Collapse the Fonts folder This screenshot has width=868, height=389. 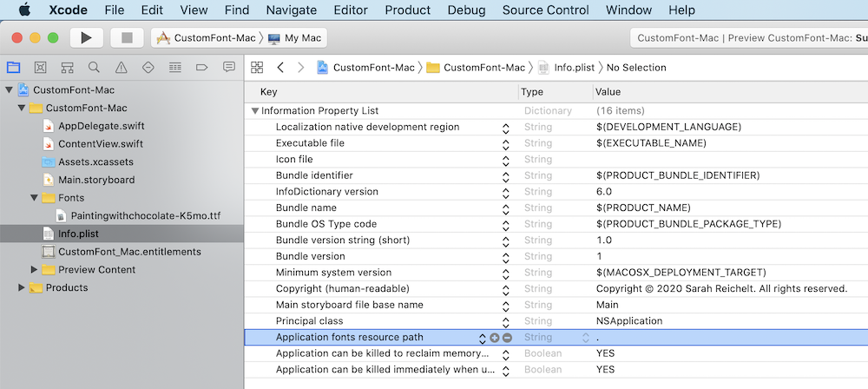coord(35,198)
